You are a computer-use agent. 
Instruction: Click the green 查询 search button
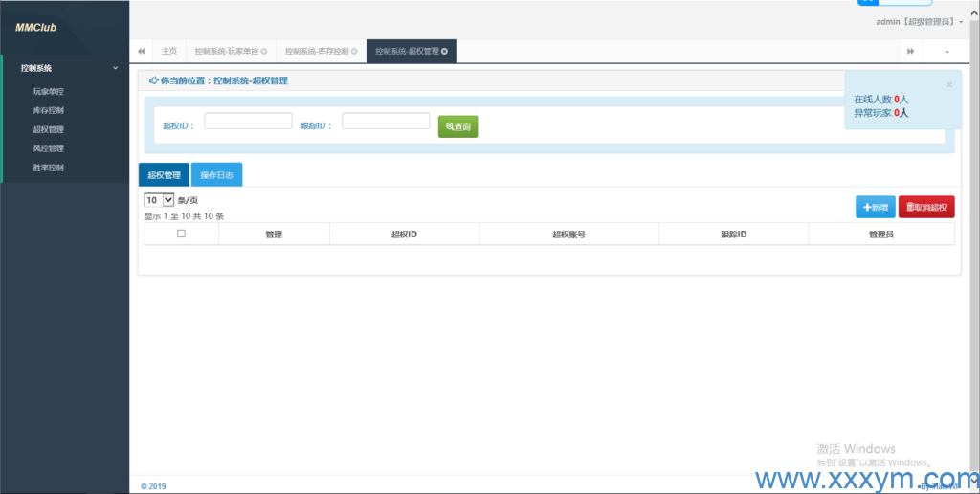(x=457, y=126)
